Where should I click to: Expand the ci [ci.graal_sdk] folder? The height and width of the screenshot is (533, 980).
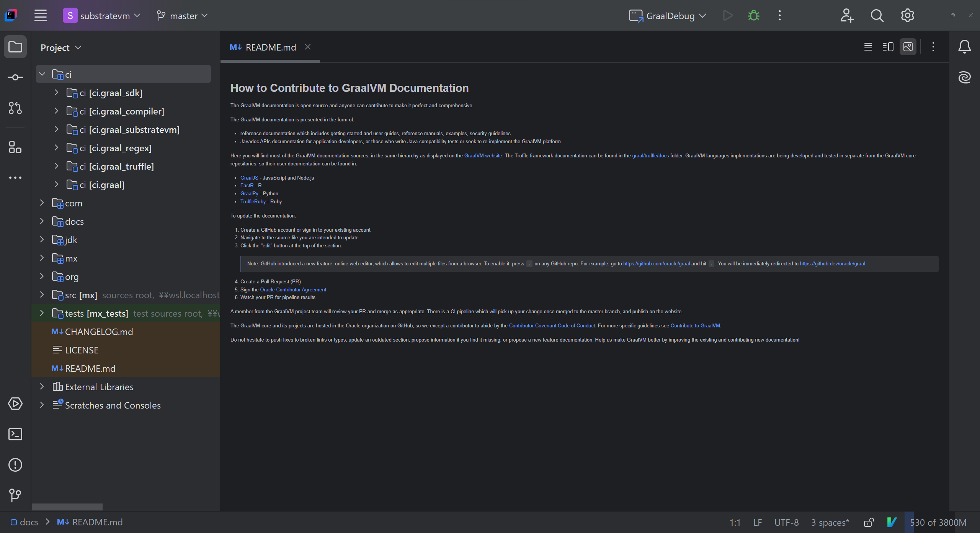tap(57, 93)
